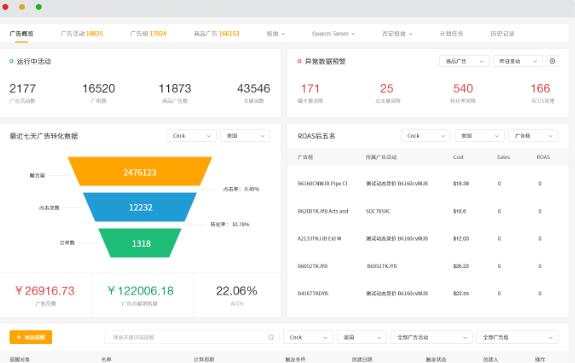Open 广告组 dropdown in ROAS后五名 panel
The image size is (575, 363).
533,136
